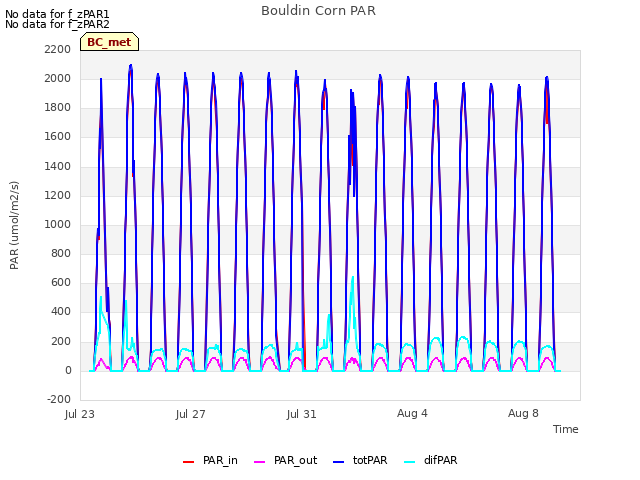Click the cyan difPAR legend swatch

tap(409, 462)
